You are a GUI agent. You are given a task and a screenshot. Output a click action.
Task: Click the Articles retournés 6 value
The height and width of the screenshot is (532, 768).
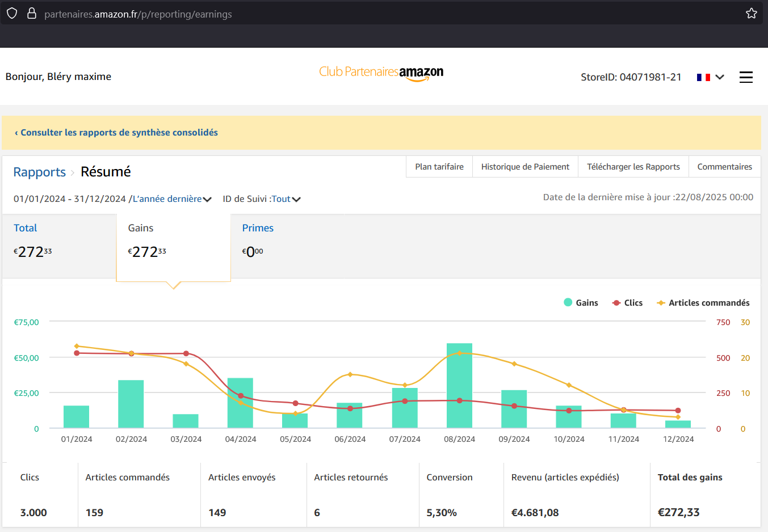[x=317, y=513]
